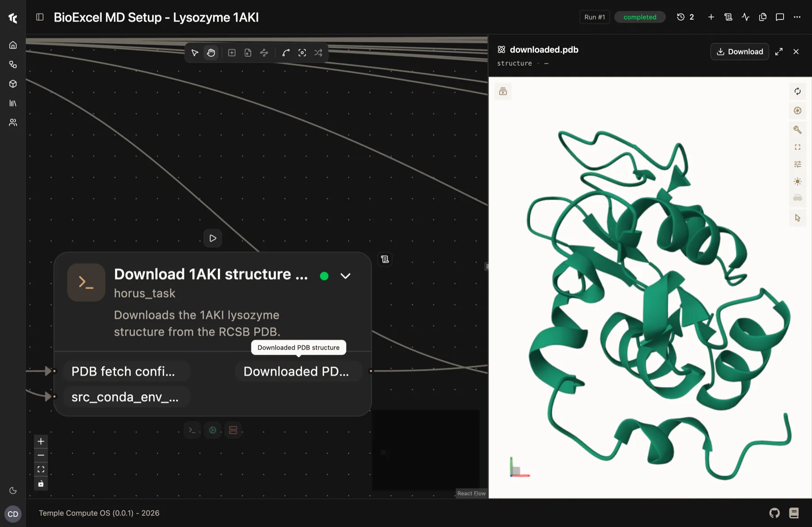
Task: Toggle expanded viewport brackets icon in viewer
Action: click(798, 147)
